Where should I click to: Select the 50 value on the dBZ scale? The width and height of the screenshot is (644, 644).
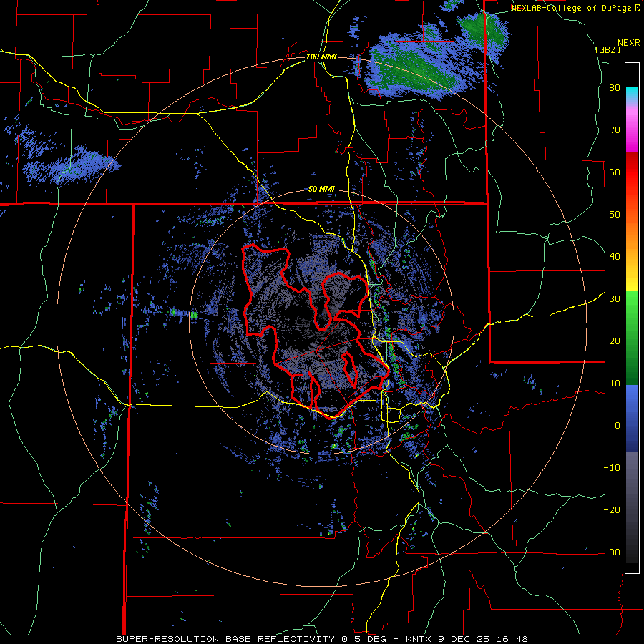tap(615, 215)
